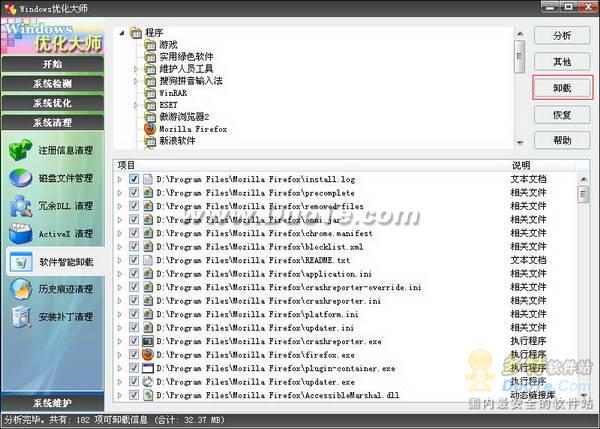Uncheck the precomplete file checkbox
The width and height of the screenshot is (600, 429).
click(134, 192)
